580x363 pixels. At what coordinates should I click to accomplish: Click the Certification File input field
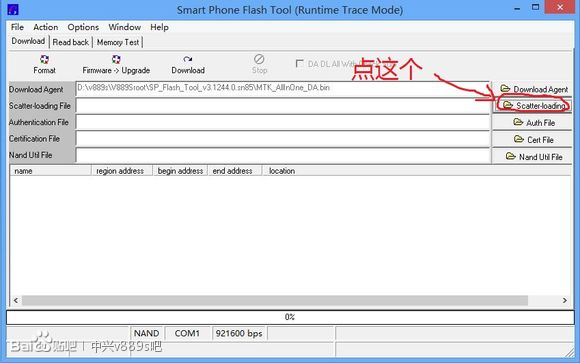pyautogui.click(x=283, y=139)
